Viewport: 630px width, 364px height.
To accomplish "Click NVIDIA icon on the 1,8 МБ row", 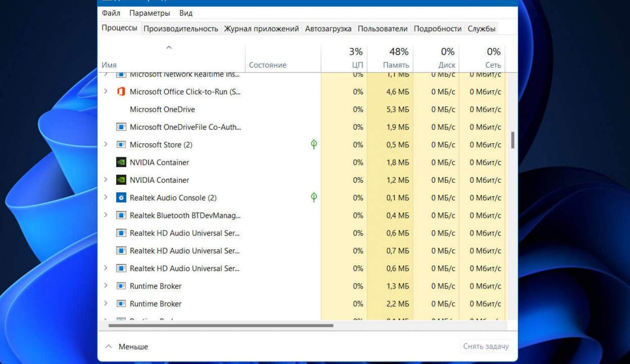I will tap(121, 162).
